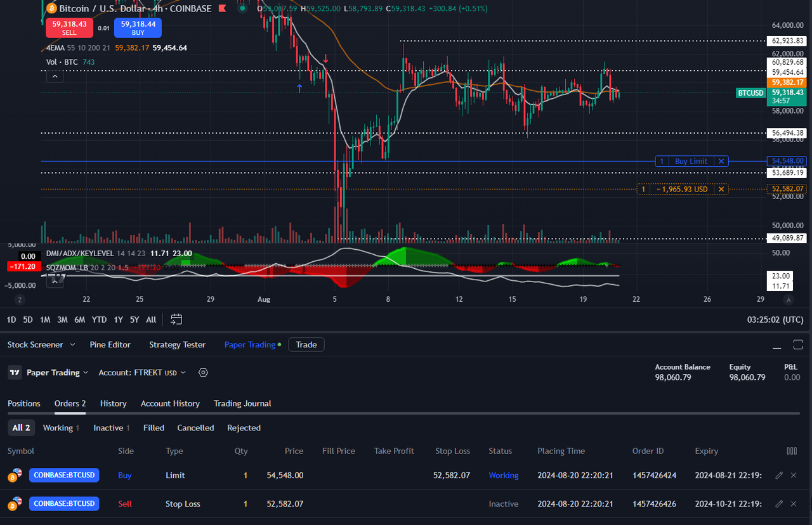Switch to the Positions tab

24,403
